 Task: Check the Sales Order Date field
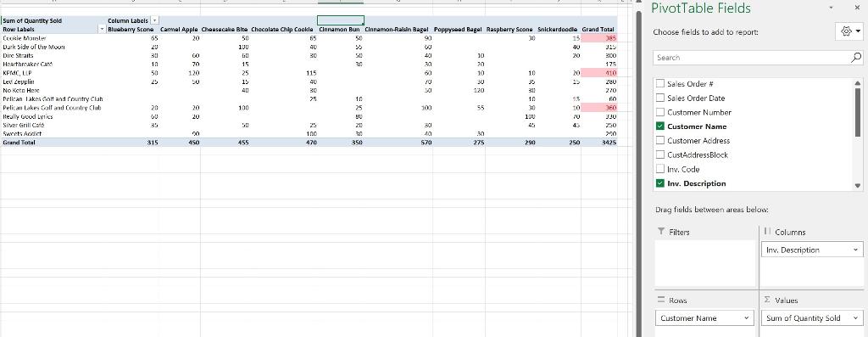(659, 98)
